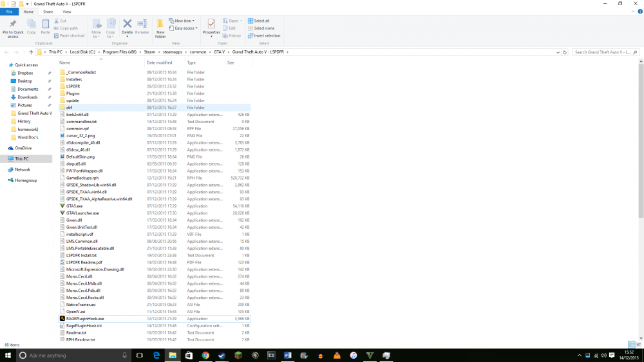Select OneDrive in navigation pane
This screenshot has height=362, width=644.
click(23, 148)
